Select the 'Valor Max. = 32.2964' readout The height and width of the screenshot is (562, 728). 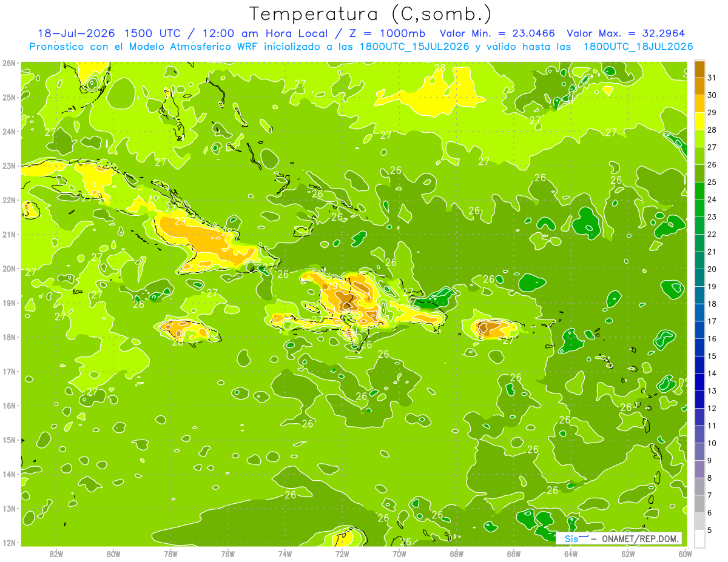(627, 33)
